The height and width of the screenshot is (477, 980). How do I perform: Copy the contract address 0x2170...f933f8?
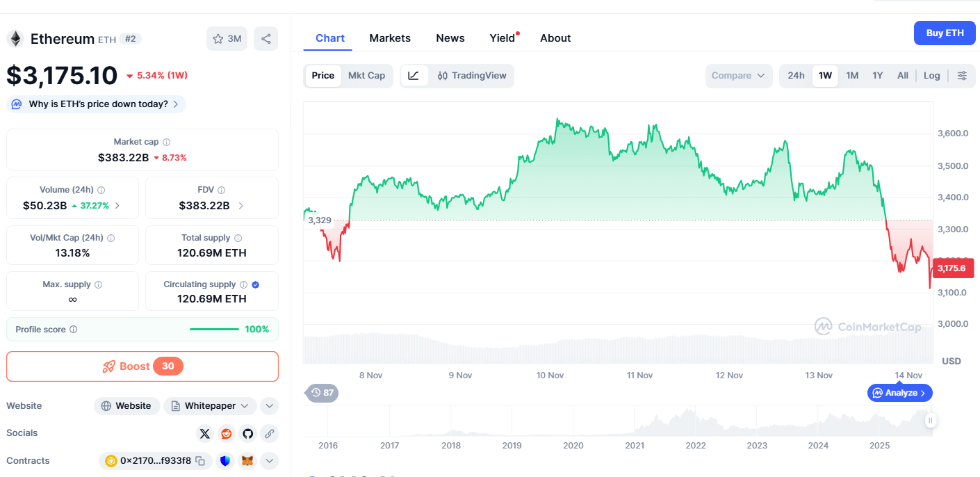pyautogui.click(x=200, y=460)
